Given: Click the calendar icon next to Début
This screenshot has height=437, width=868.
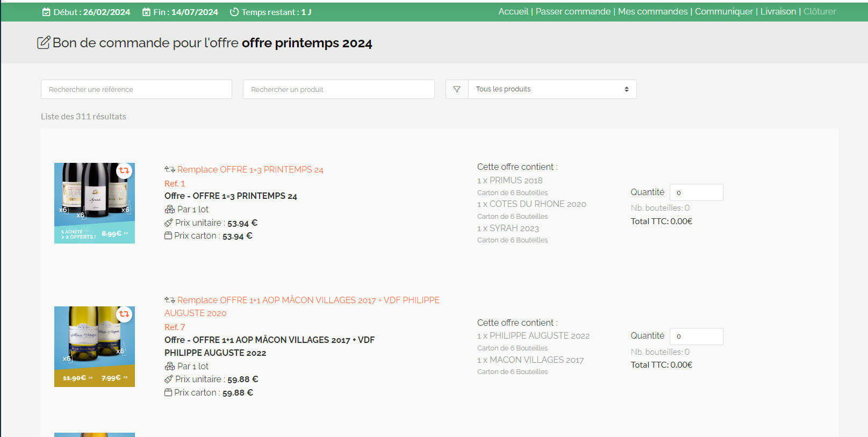Looking at the screenshot, I should click(x=47, y=12).
